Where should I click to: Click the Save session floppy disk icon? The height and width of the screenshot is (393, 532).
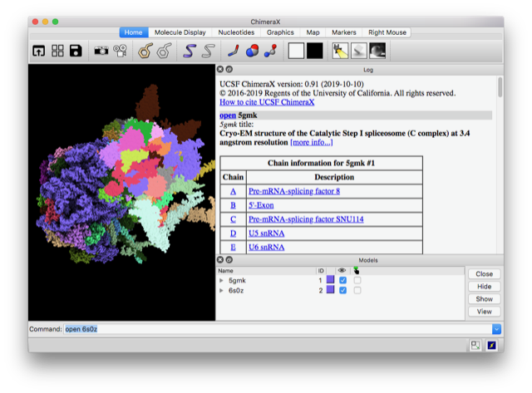click(x=76, y=51)
